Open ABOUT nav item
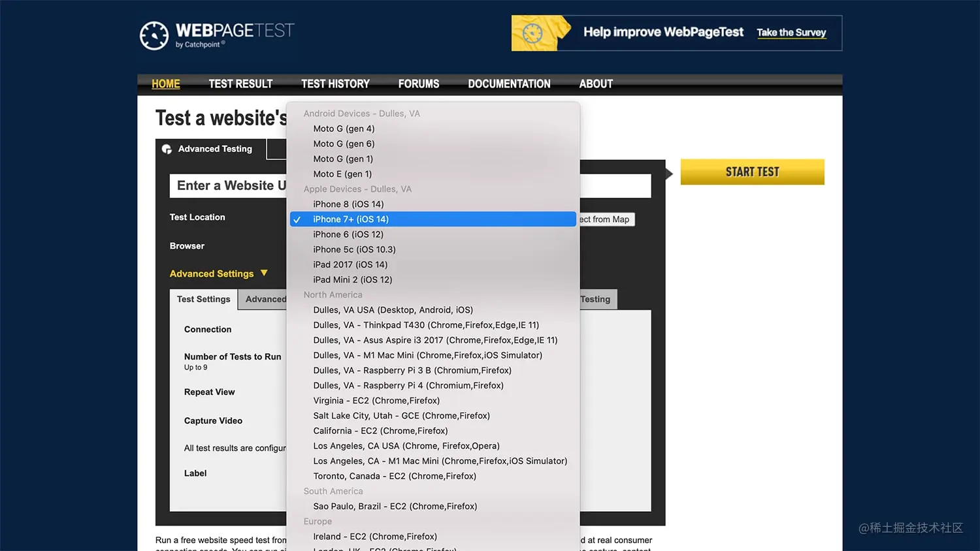Image resolution: width=980 pixels, height=551 pixels. pyautogui.click(x=596, y=84)
